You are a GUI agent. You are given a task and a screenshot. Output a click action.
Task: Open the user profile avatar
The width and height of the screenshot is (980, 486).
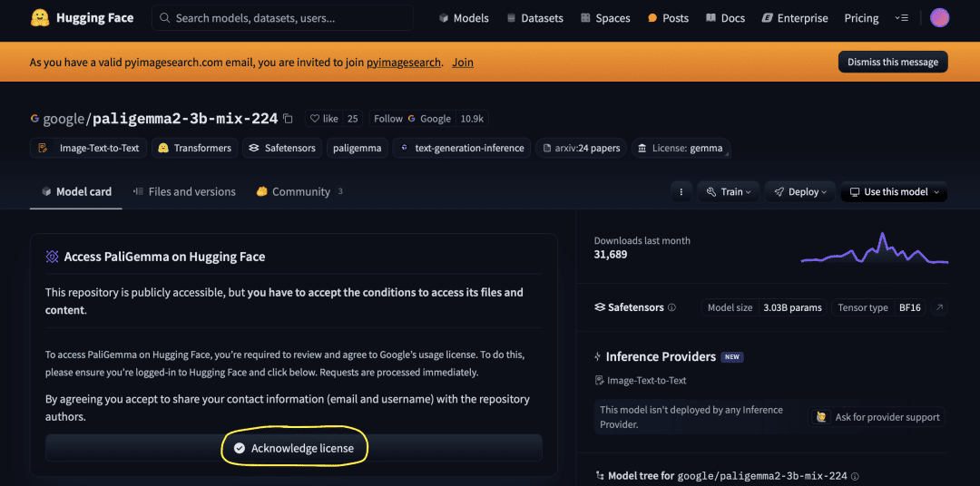click(939, 18)
